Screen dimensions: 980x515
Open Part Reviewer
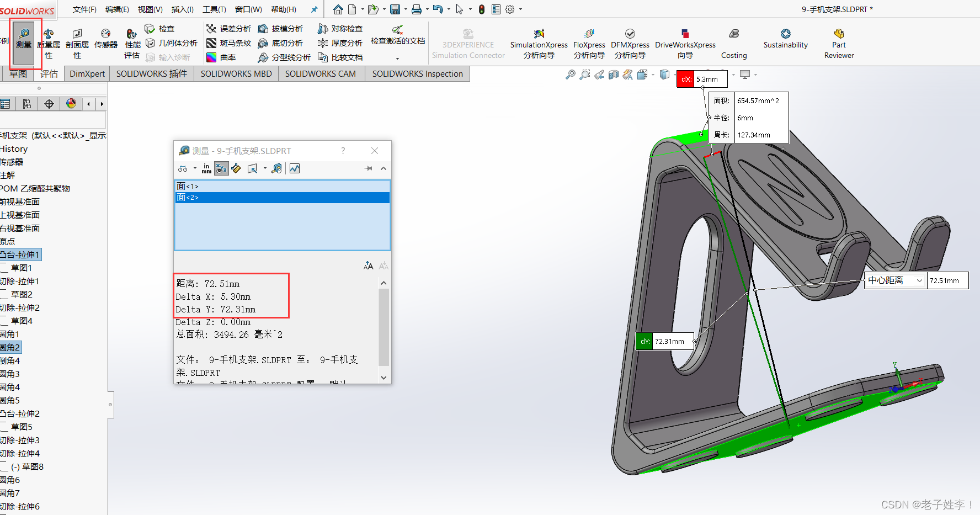click(x=839, y=44)
